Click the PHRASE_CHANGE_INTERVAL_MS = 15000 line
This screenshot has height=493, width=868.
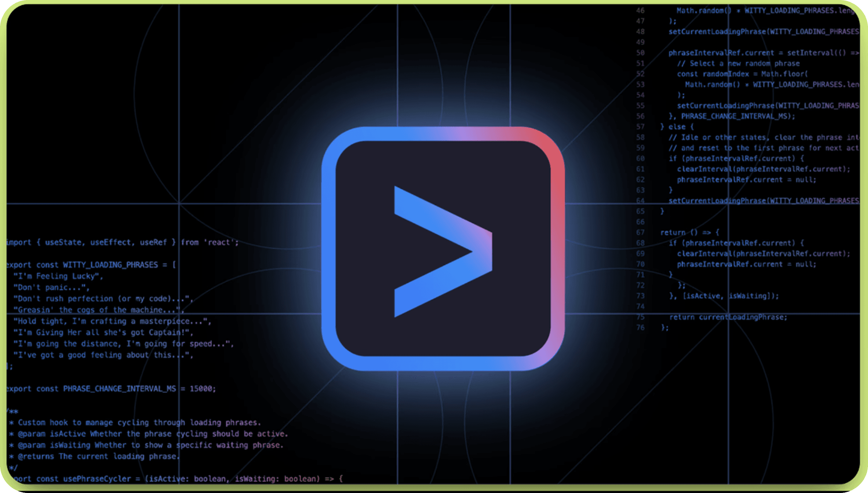click(111, 389)
